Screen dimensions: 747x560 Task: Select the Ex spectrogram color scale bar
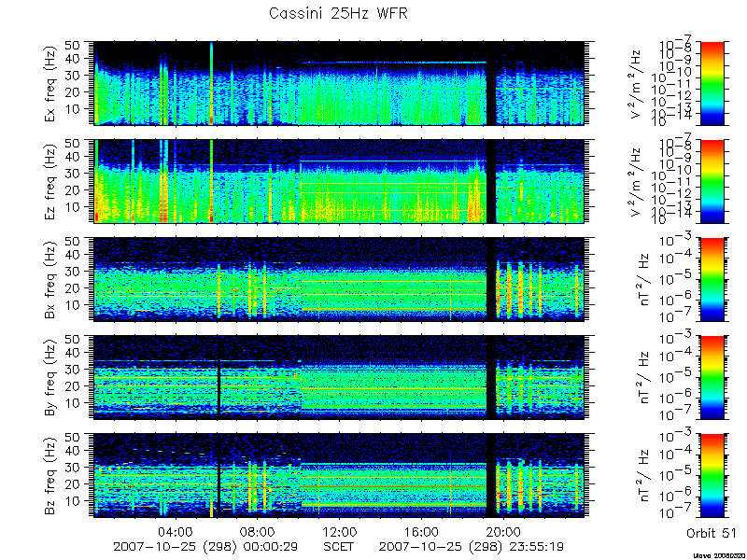tap(712, 83)
